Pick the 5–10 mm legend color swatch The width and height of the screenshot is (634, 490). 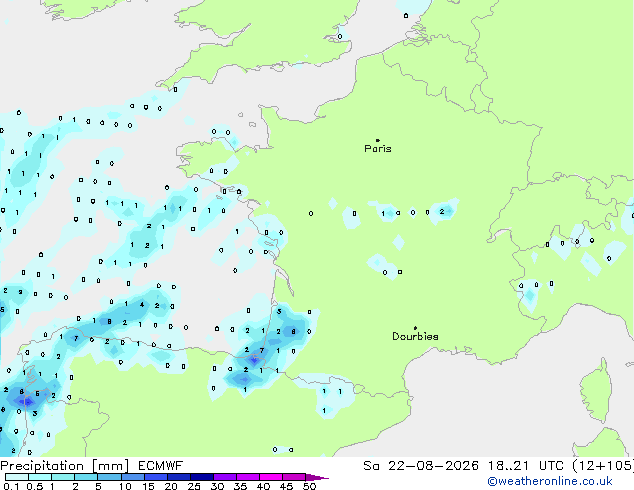point(109,477)
